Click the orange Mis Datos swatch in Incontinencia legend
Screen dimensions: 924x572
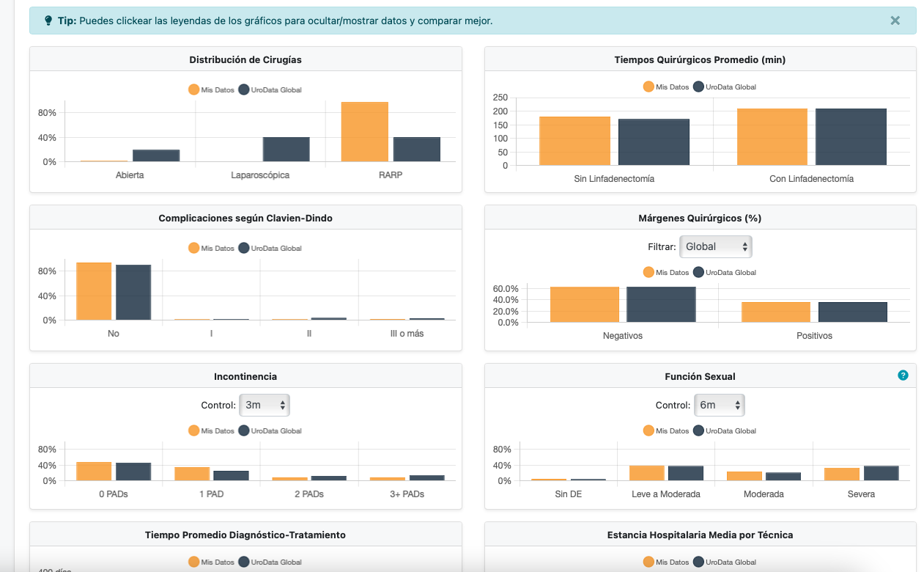(195, 430)
